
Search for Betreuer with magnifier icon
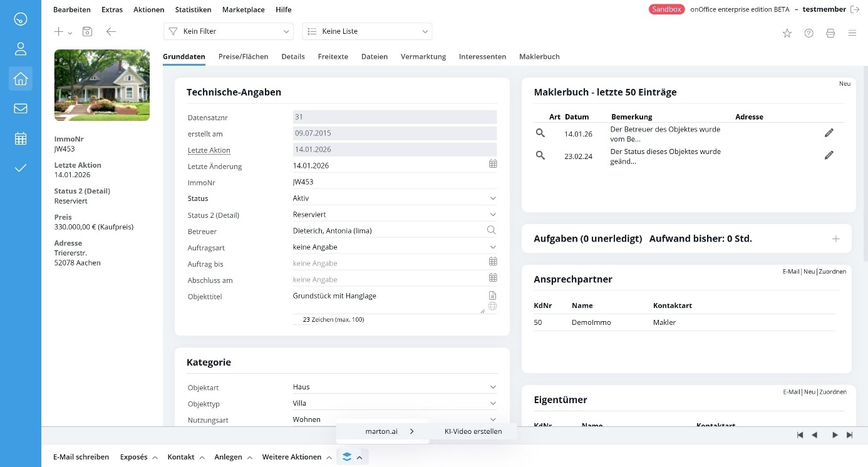492,230
